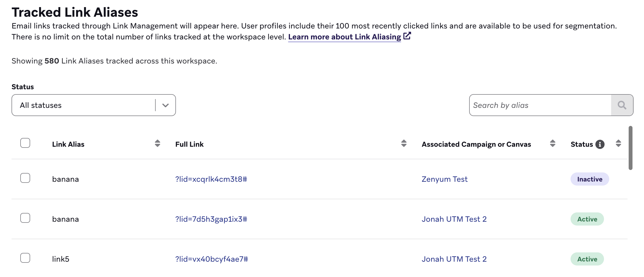The width and height of the screenshot is (644, 277).
Task: Click the full link ?lid=7d5h3gap1ix3#
Action: [x=211, y=219]
